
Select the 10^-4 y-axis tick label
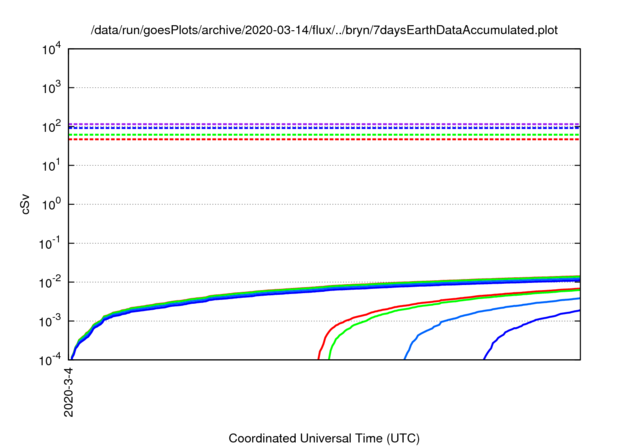click(52, 360)
